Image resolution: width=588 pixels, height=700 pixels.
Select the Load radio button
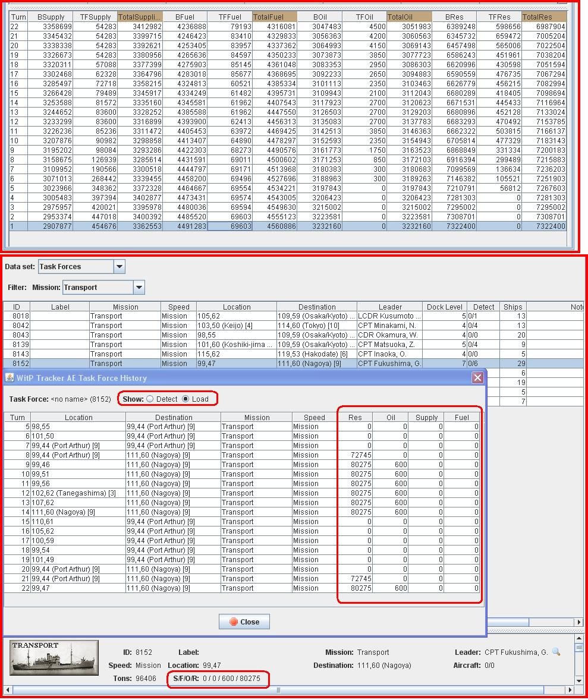pyautogui.click(x=186, y=399)
